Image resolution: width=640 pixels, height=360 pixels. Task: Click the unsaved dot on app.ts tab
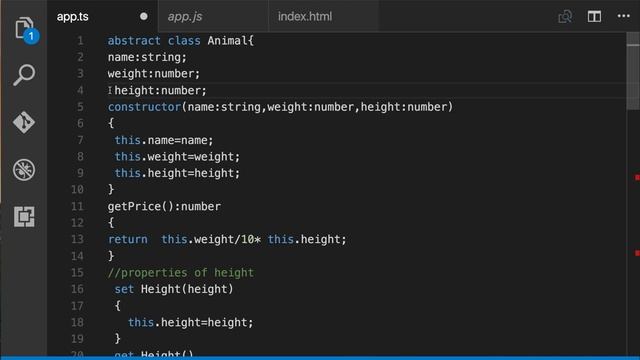tap(144, 16)
